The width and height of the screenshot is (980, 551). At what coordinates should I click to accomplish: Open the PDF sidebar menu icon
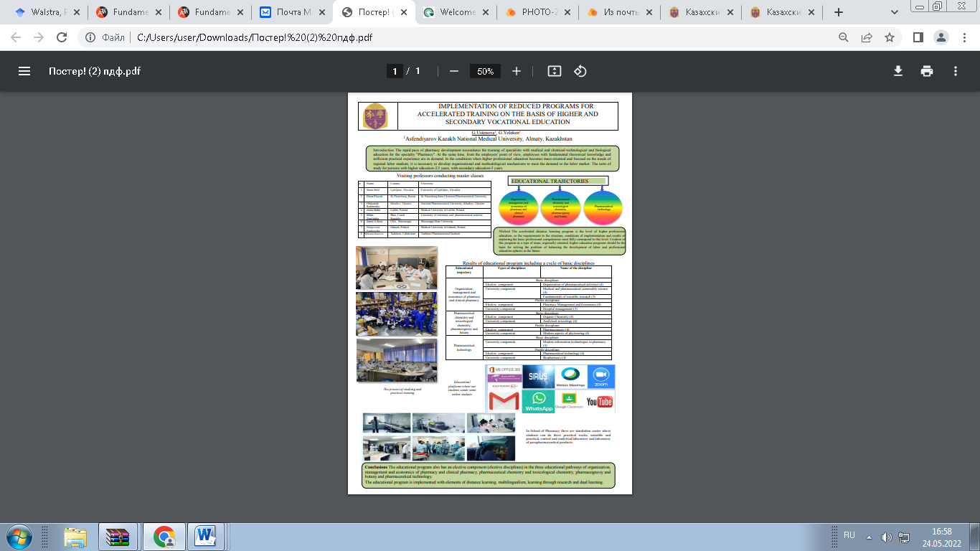click(x=24, y=71)
